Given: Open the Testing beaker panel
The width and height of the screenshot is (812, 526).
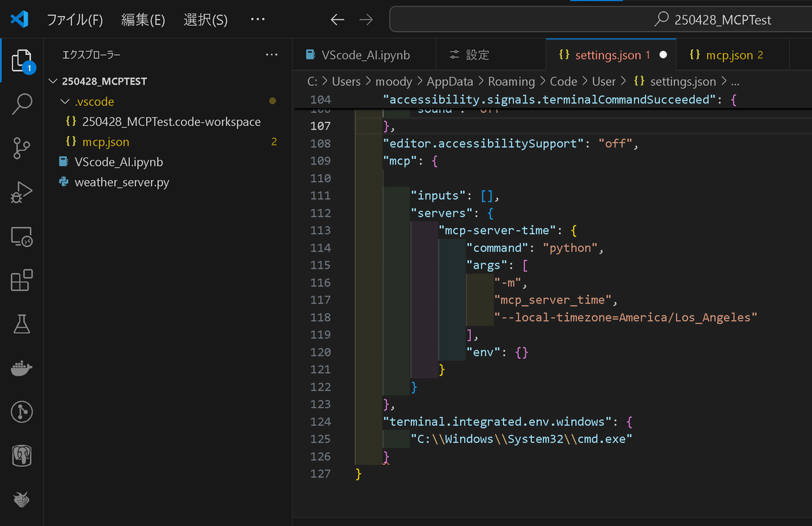Looking at the screenshot, I should pos(22,324).
